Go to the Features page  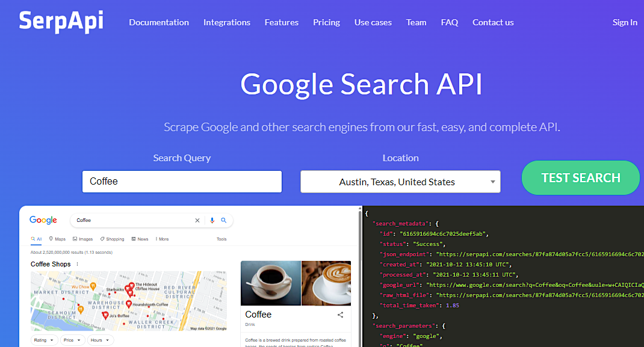coord(281,23)
